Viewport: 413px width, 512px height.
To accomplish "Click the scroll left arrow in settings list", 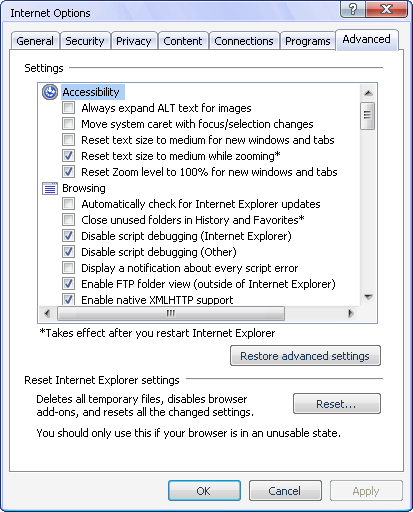I will click(x=47, y=314).
